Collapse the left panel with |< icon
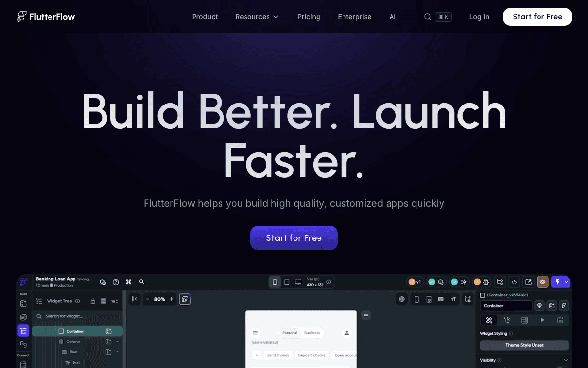Screen dimensions: 588x368 (x=134, y=299)
